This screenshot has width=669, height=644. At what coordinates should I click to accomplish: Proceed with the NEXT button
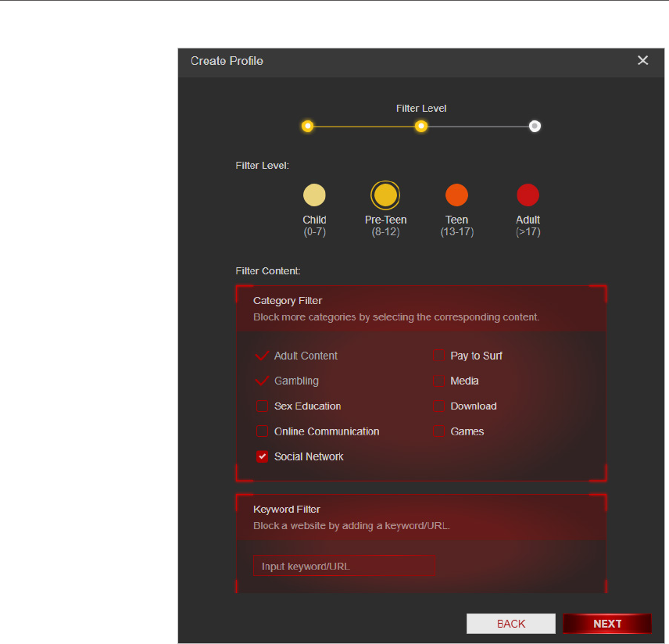pos(607,624)
